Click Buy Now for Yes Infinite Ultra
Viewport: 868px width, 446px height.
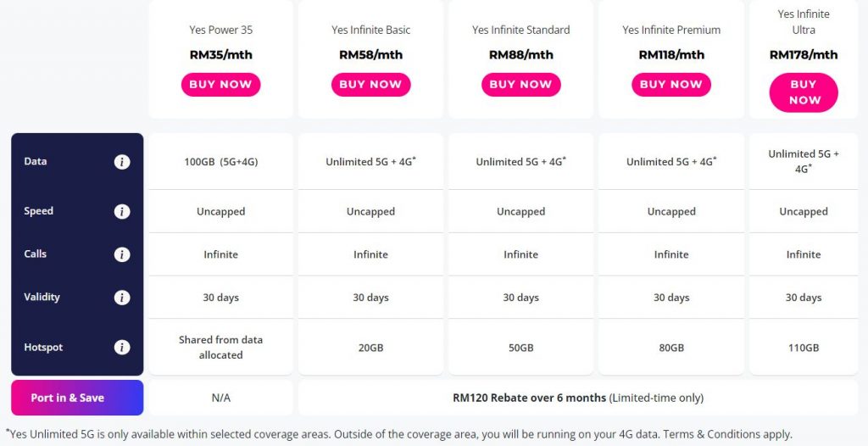tap(804, 92)
